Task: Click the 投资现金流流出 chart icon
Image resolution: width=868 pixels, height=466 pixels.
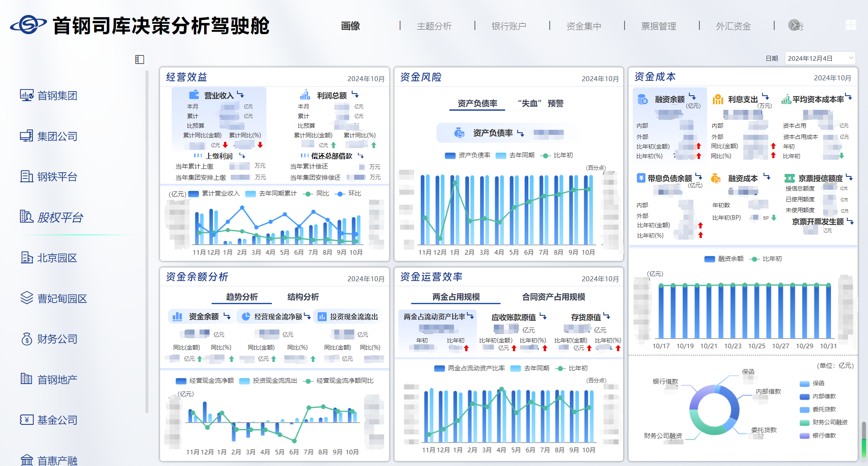Action: pos(322,317)
